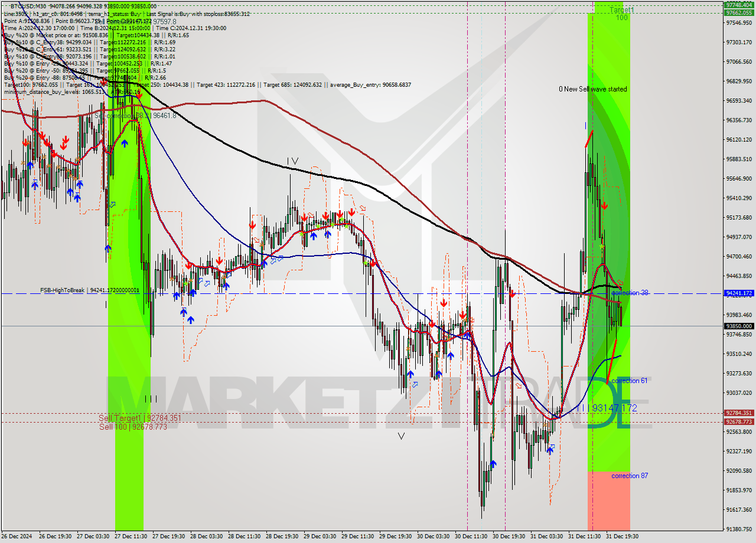Click the blue 94241.172 price tag

coord(739,293)
